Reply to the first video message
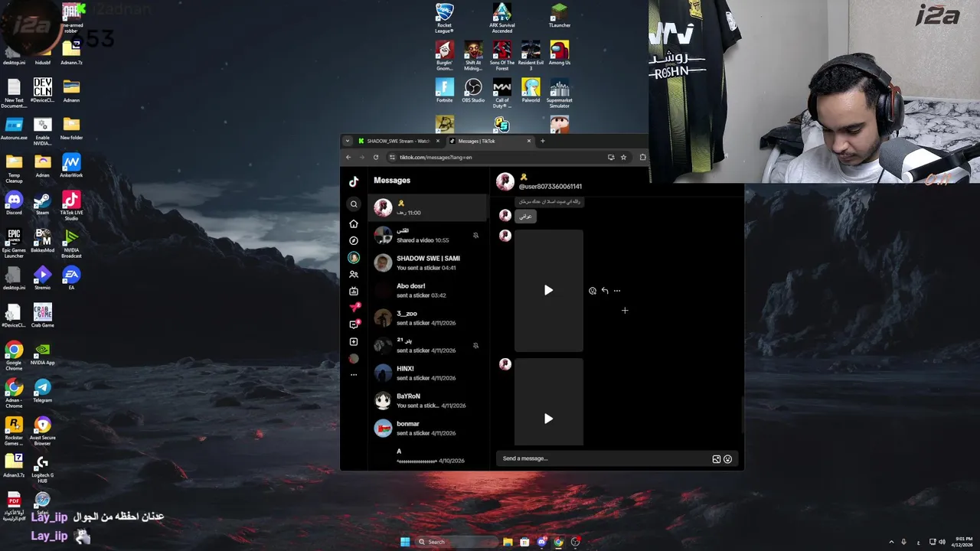Image resolution: width=980 pixels, height=551 pixels. click(605, 291)
